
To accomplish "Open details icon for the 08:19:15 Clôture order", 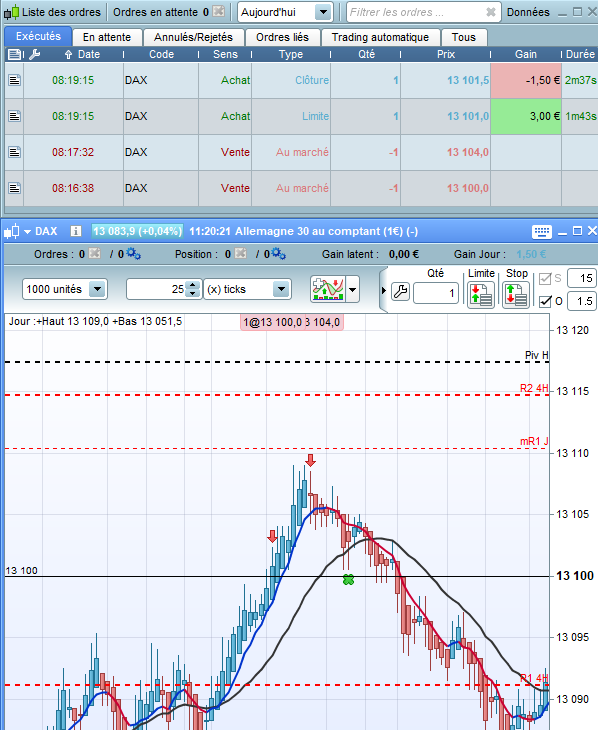I will pos(14,80).
